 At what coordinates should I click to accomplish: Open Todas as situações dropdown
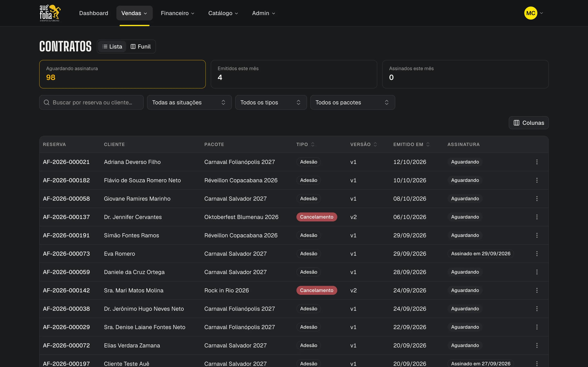click(189, 102)
